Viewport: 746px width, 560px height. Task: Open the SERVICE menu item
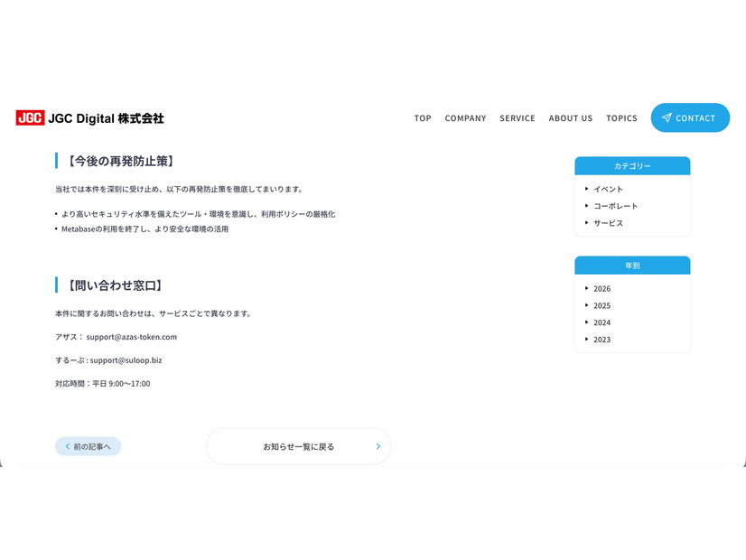[x=518, y=118]
